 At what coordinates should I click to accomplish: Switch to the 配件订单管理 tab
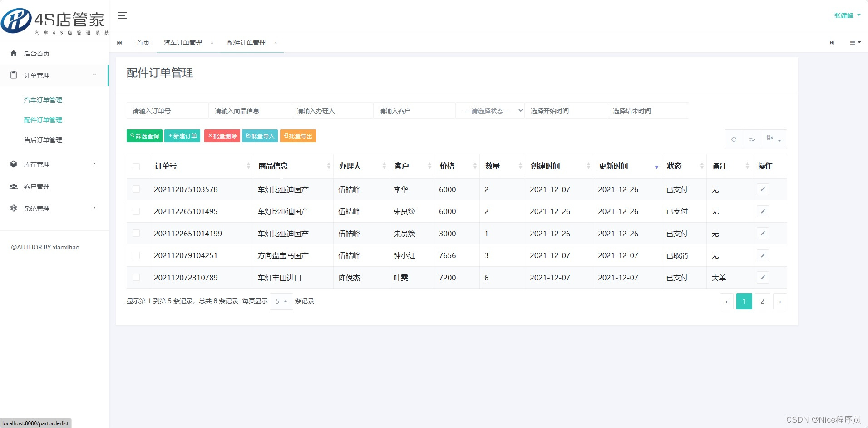click(247, 43)
